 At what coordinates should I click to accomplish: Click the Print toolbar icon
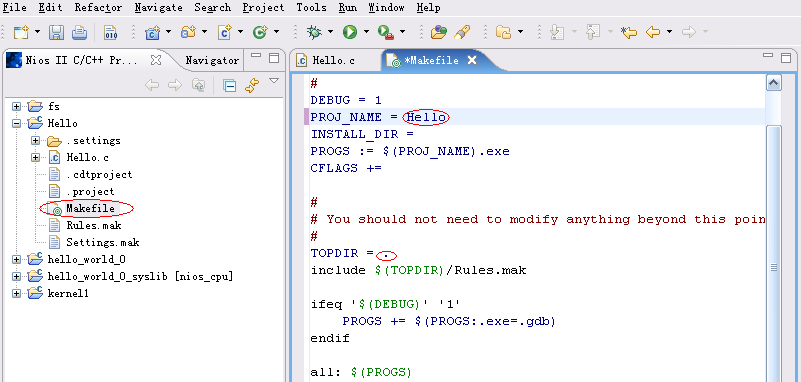pyautogui.click(x=79, y=32)
